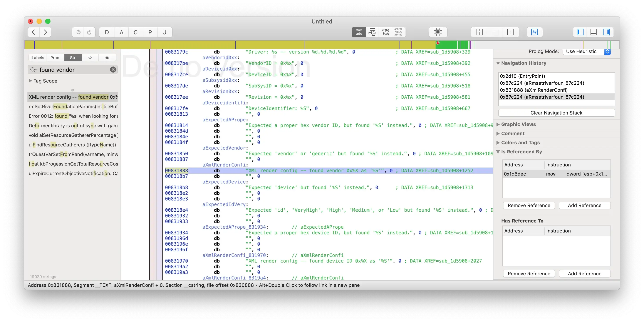Click Add Reference under Is Referenced By
The height and width of the screenshot is (322, 644).
tap(585, 205)
